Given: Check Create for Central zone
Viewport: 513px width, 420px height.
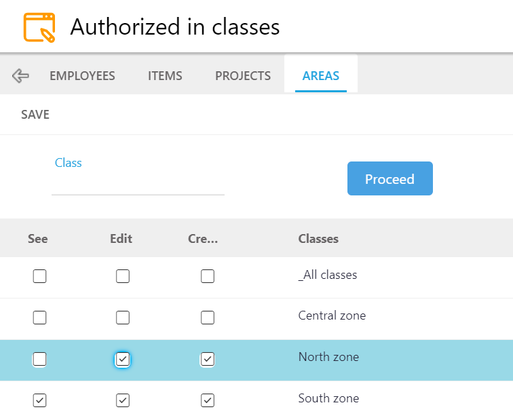Looking at the screenshot, I should coord(208,318).
